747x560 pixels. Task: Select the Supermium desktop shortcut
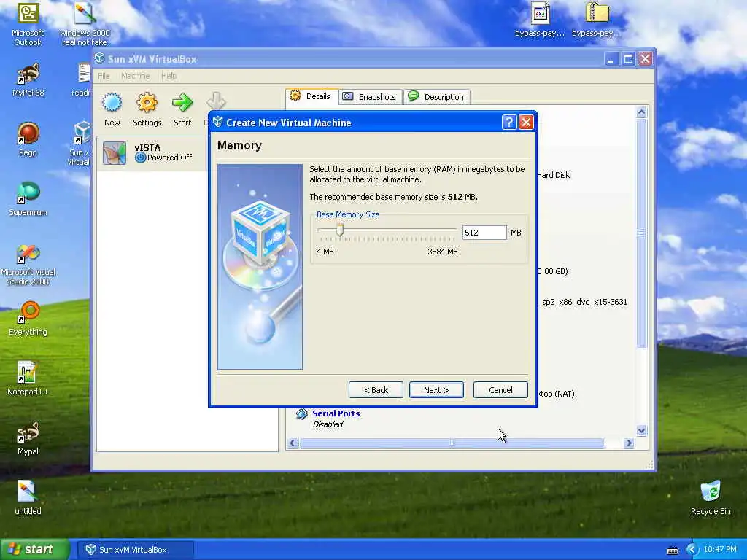pyautogui.click(x=28, y=199)
